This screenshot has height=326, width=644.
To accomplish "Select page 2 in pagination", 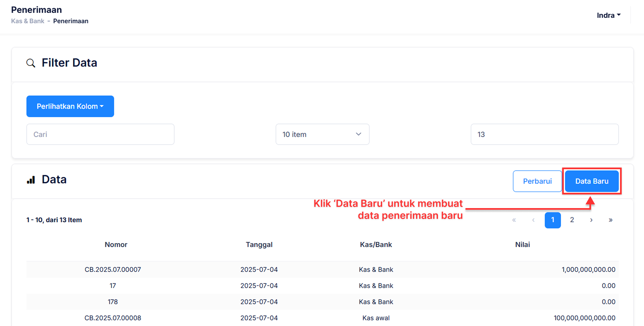I will click(572, 220).
